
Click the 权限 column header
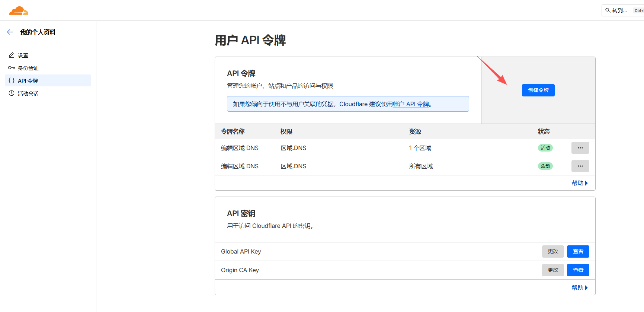tap(286, 131)
